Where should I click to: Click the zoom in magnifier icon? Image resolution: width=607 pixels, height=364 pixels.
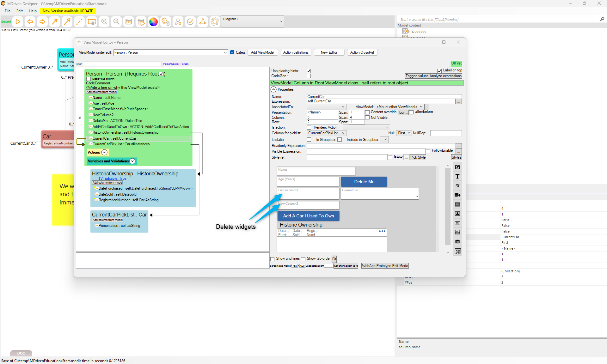click(x=104, y=22)
